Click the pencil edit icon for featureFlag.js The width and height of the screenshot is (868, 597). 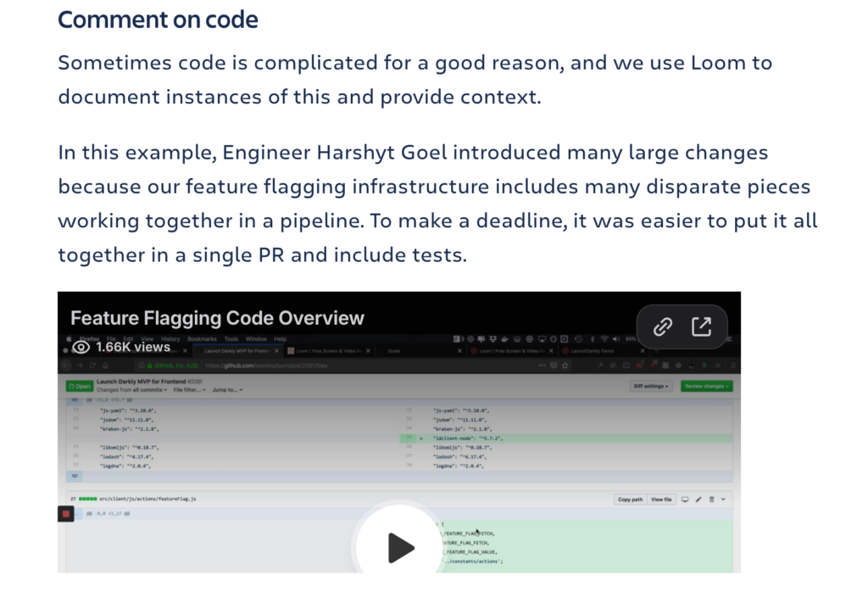698,499
